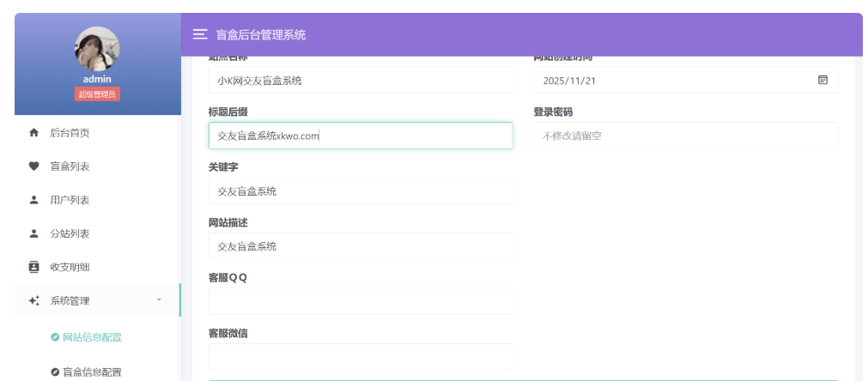Click into the 客服QQ text field
The height and width of the screenshot is (381, 868).
click(x=361, y=301)
